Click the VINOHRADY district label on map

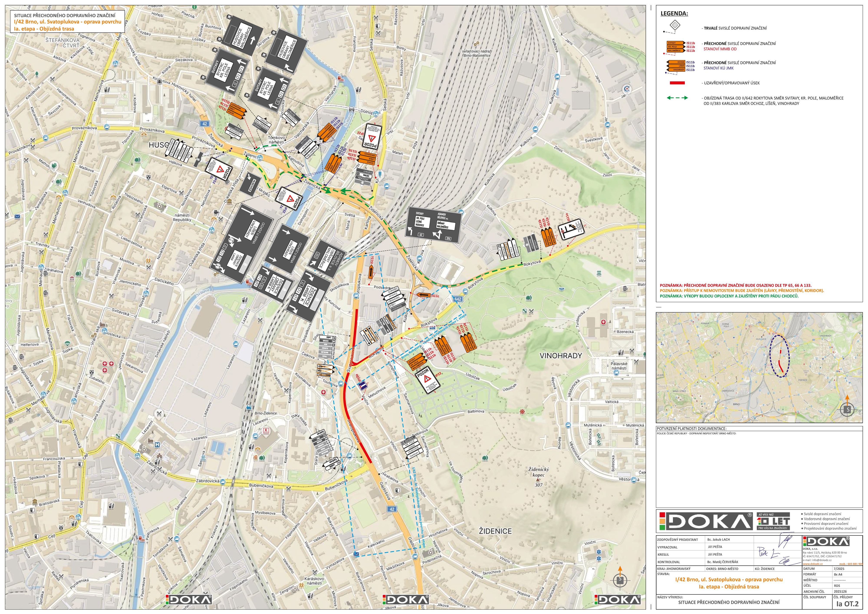coord(561,356)
